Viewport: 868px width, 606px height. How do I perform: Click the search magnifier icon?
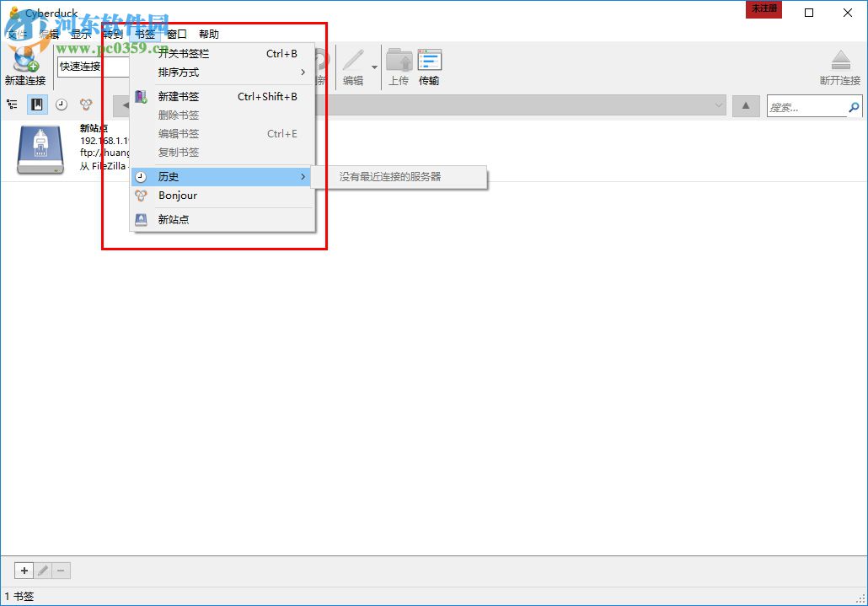pyautogui.click(x=855, y=107)
